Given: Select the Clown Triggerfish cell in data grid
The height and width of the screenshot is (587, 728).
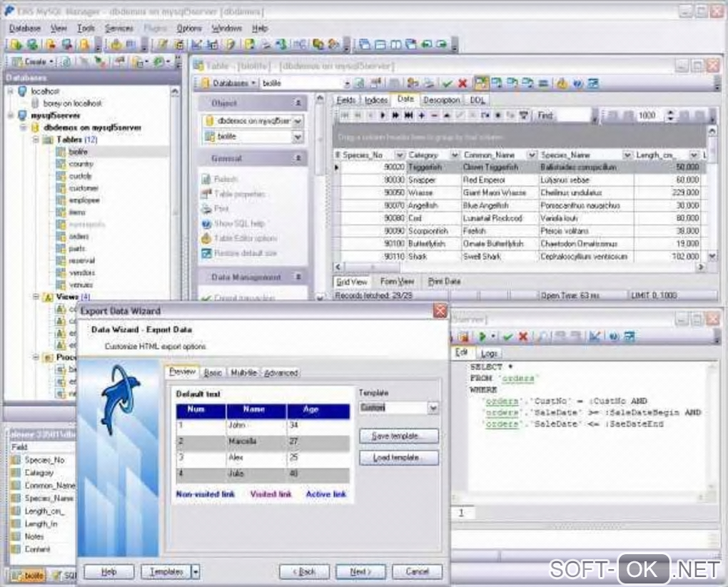Looking at the screenshot, I should coord(499,167).
